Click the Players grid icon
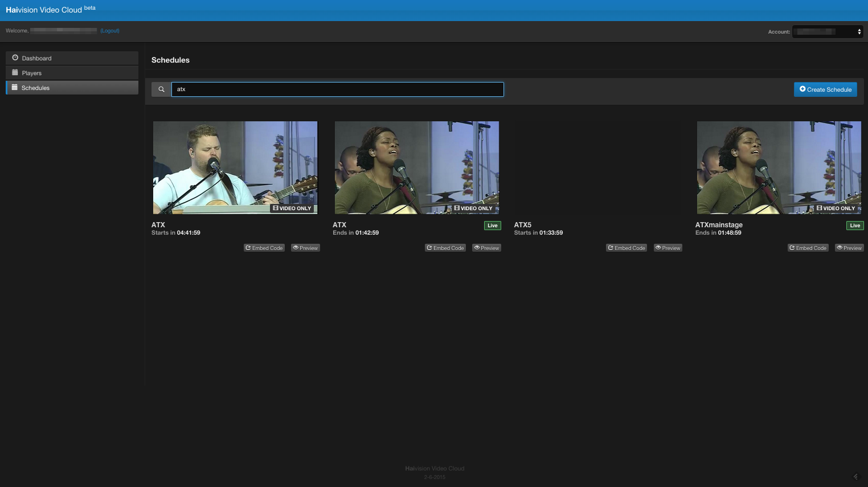Image resolution: width=868 pixels, height=487 pixels. pyautogui.click(x=15, y=72)
